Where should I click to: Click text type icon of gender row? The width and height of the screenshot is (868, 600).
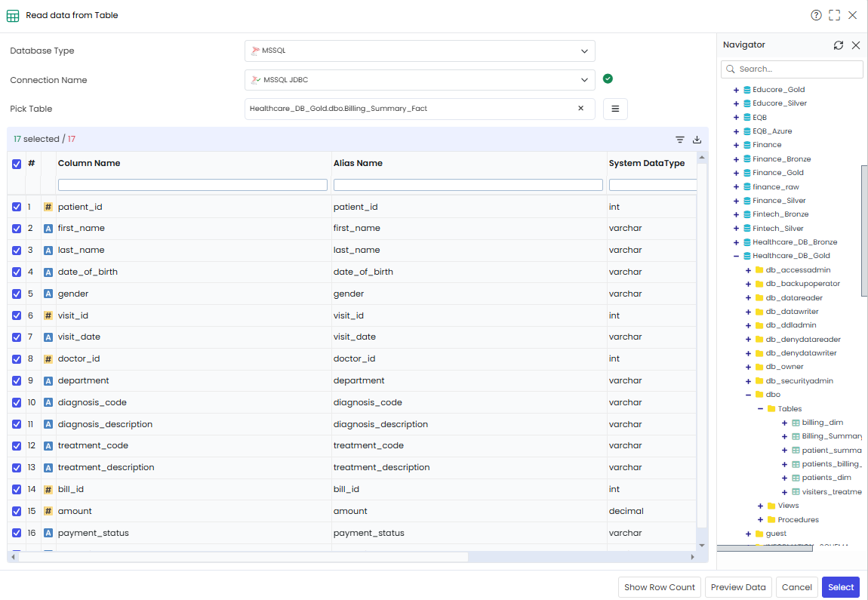(48, 294)
